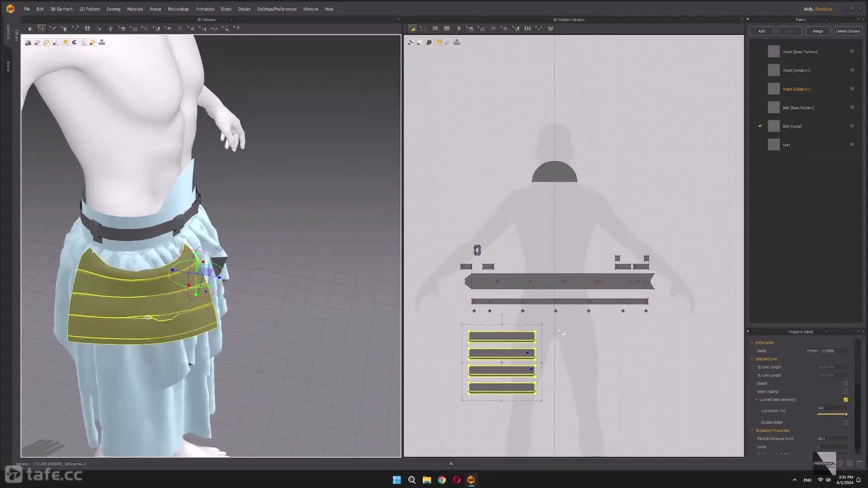The width and height of the screenshot is (868, 488).
Task: Collapse the Curved Side Geometry group
Action: point(756,400)
